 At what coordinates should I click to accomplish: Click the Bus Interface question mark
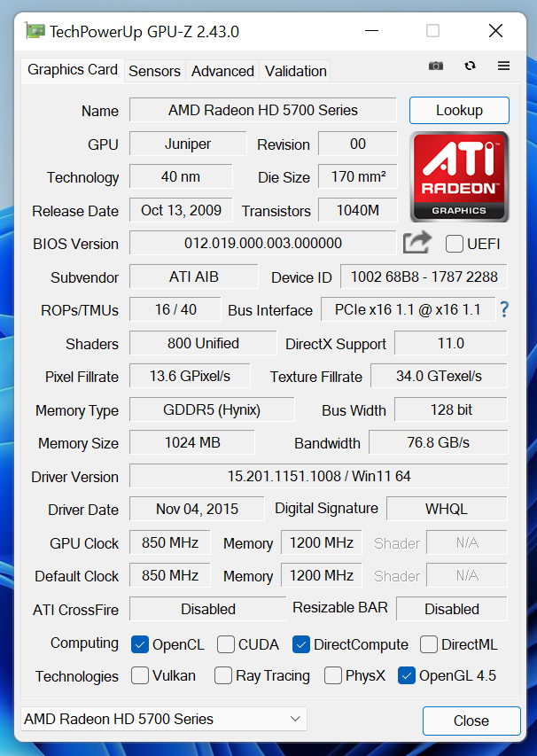[504, 309]
